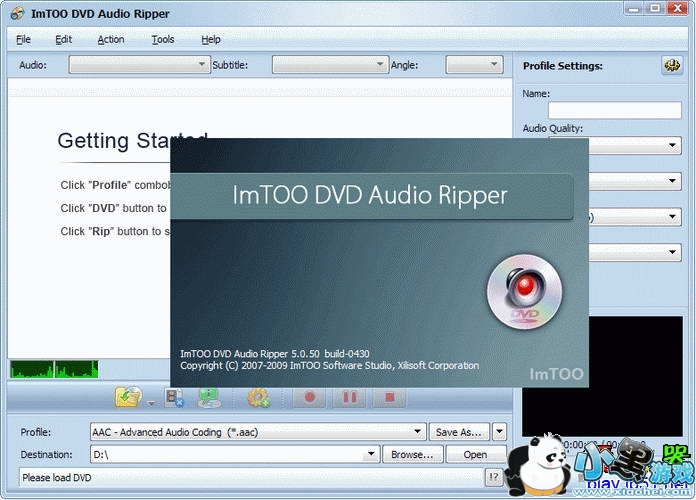
Task: Click the pause button in the toolbar
Action: click(x=350, y=397)
